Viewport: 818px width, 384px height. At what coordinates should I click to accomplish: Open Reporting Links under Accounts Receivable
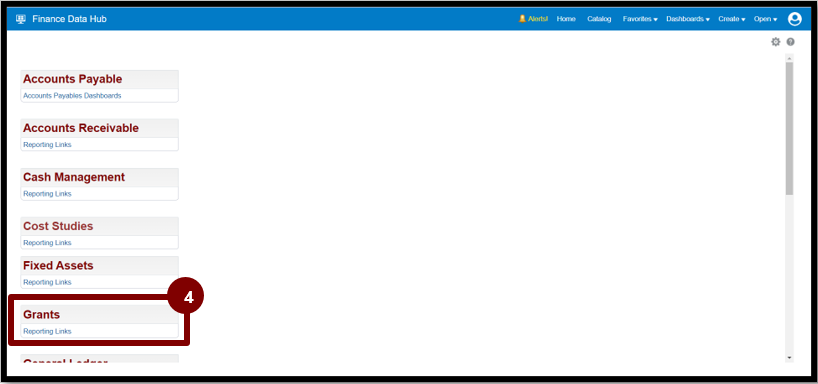47,145
